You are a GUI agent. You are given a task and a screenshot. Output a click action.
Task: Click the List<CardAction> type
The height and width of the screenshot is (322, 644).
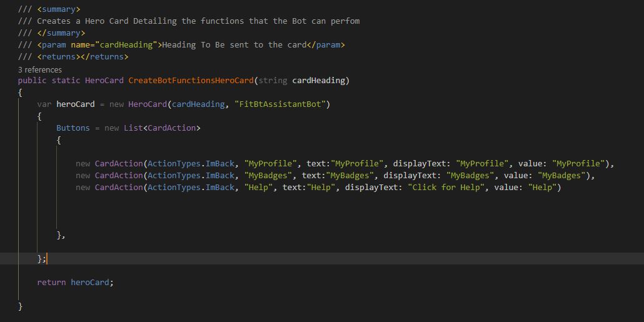(162, 128)
